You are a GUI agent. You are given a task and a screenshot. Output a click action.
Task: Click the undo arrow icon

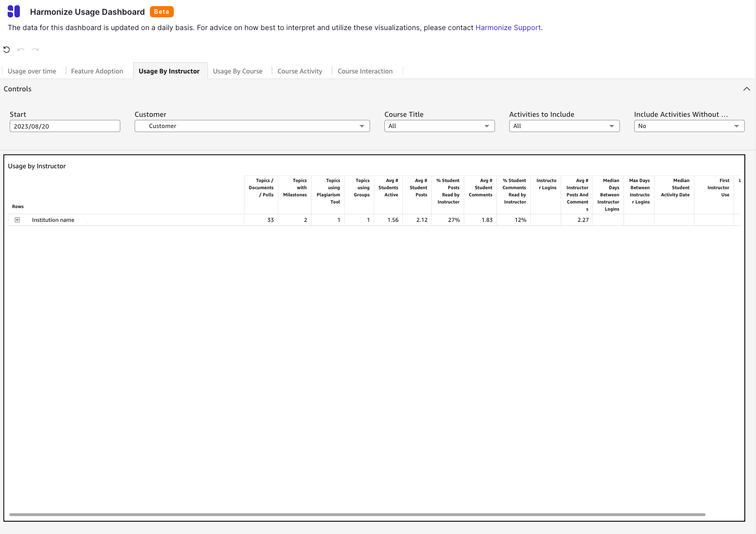21,49
